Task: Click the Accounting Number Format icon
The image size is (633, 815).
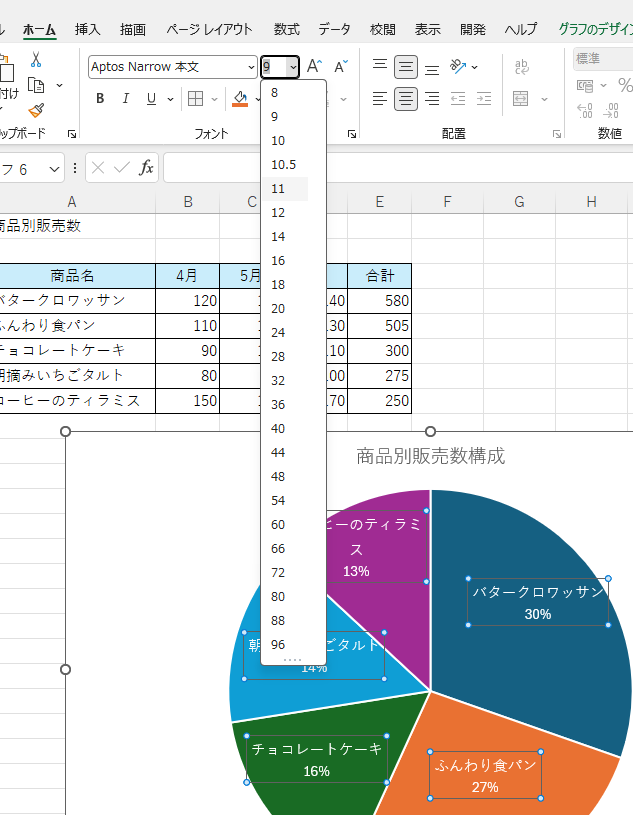Action: pos(585,85)
